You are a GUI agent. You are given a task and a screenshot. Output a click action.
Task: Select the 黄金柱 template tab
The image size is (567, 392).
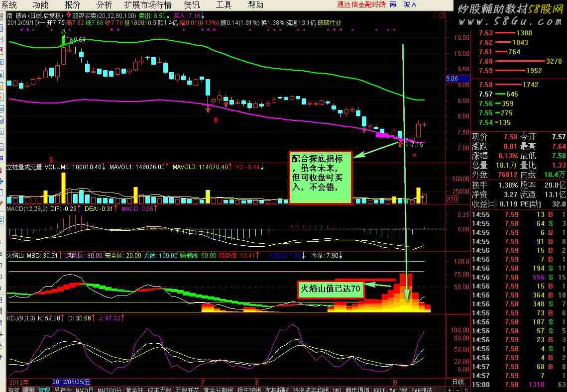[x=134, y=390]
